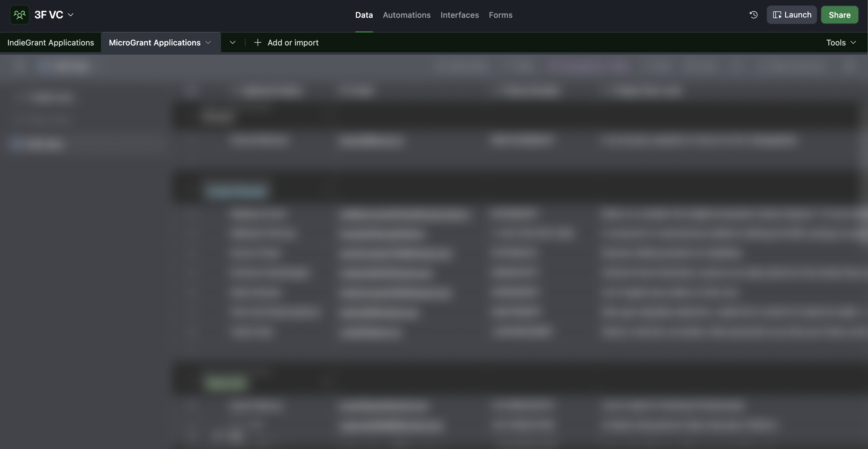This screenshot has height=449, width=868.
Task: Expand the 3F VC base name chevron
Action: coord(71,15)
